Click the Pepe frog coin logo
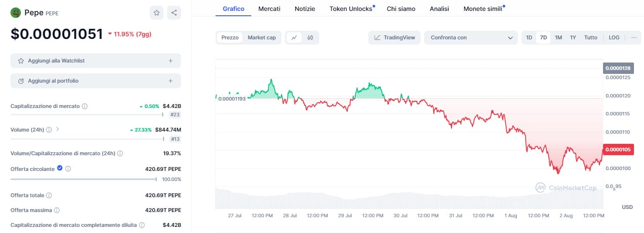Image resolution: width=644 pixels, height=233 pixels. point(16,13)
